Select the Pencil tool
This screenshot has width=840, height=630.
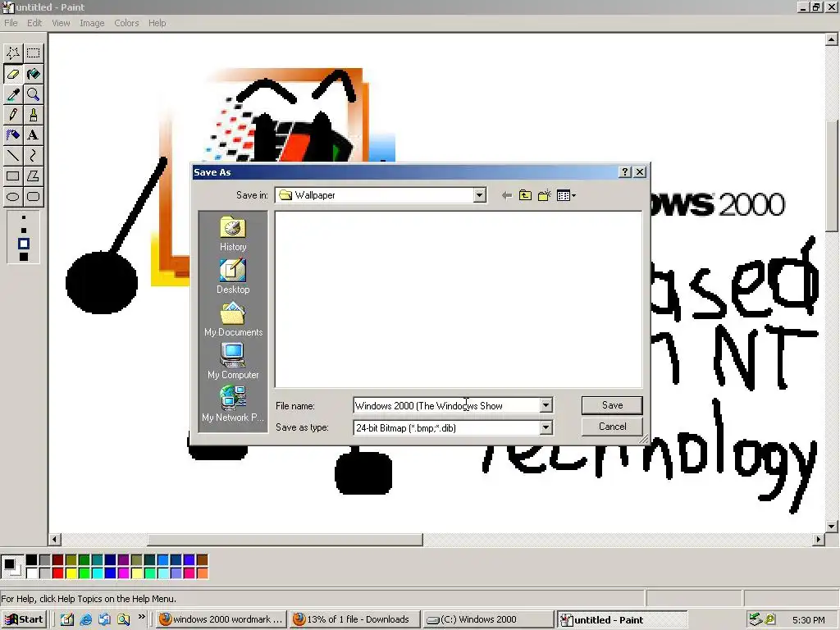coord(13,115)
